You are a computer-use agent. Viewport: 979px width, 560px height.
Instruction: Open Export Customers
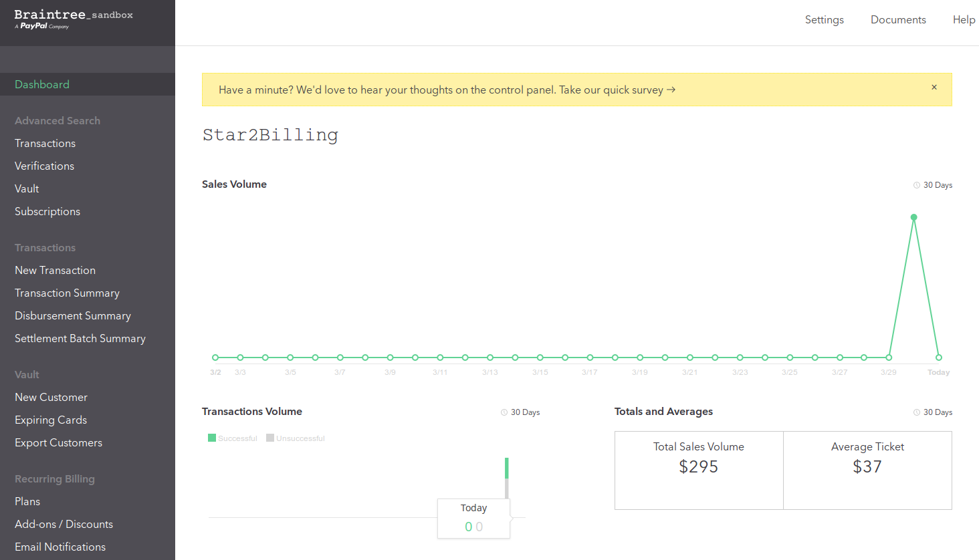58,442
